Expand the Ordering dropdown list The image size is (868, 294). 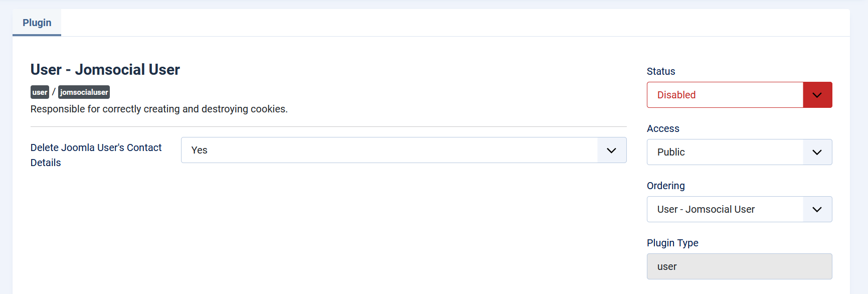(x=725, y=209)
